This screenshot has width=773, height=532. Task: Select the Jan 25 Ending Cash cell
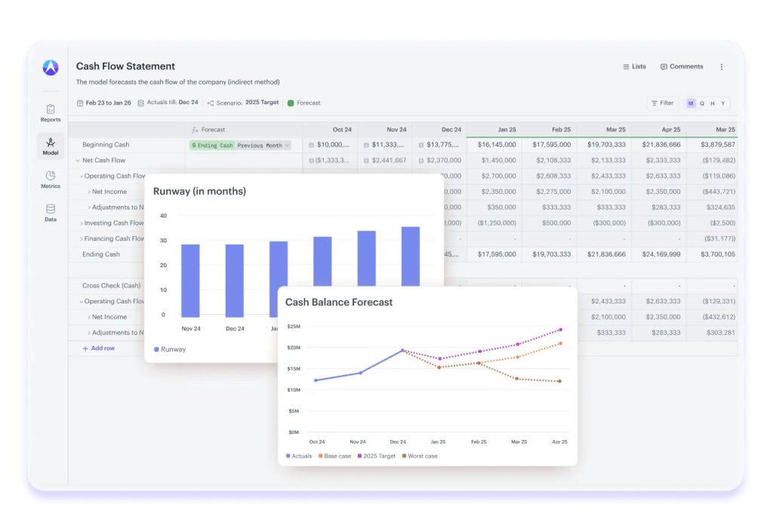[494, 254]
